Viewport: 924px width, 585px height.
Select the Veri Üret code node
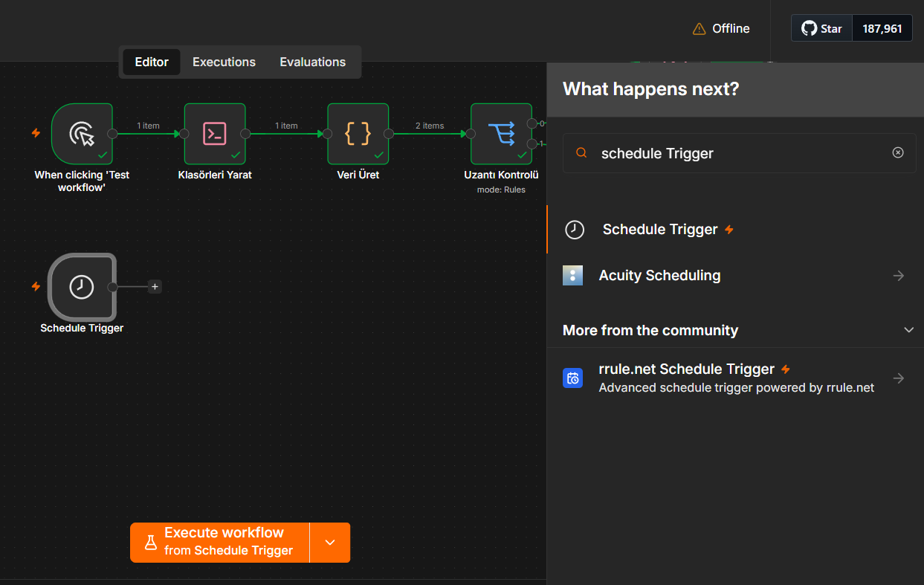point(358,134)
